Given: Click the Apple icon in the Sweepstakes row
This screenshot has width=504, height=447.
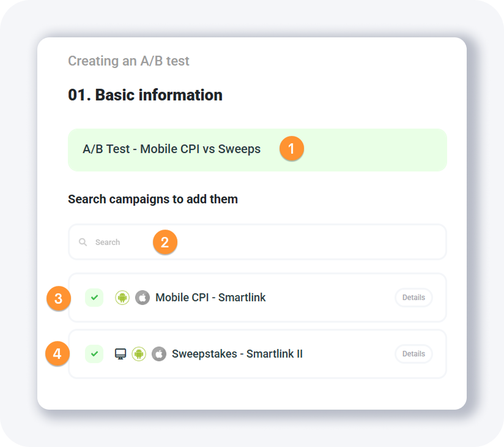Looking at the screenshot, I should click(159, 354).
